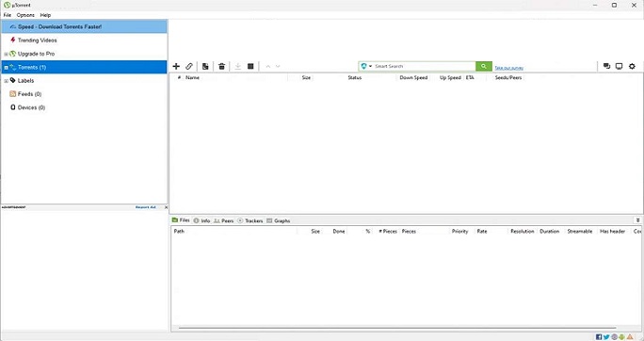Create a new torrent file icon
The height and width of the screenshot is (341, 644).
coord(205,66)
